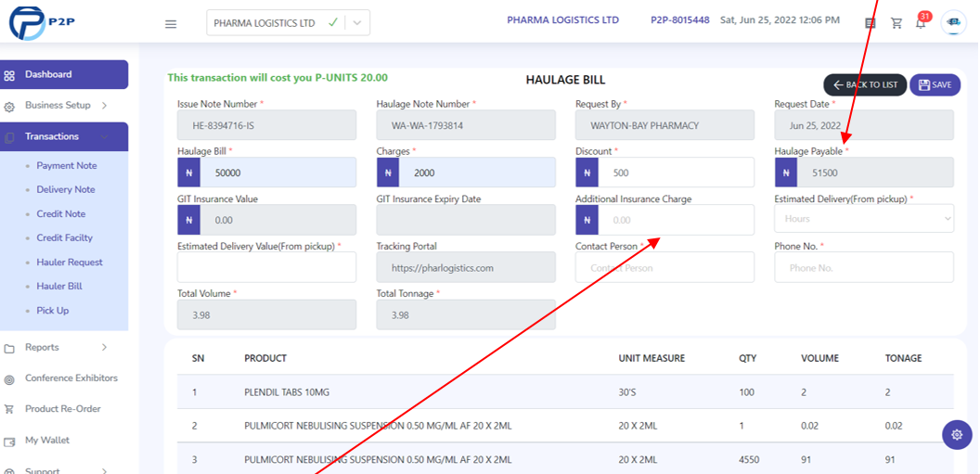Click the Request Date field
The image size is (980, 474).
pos(864,125)
